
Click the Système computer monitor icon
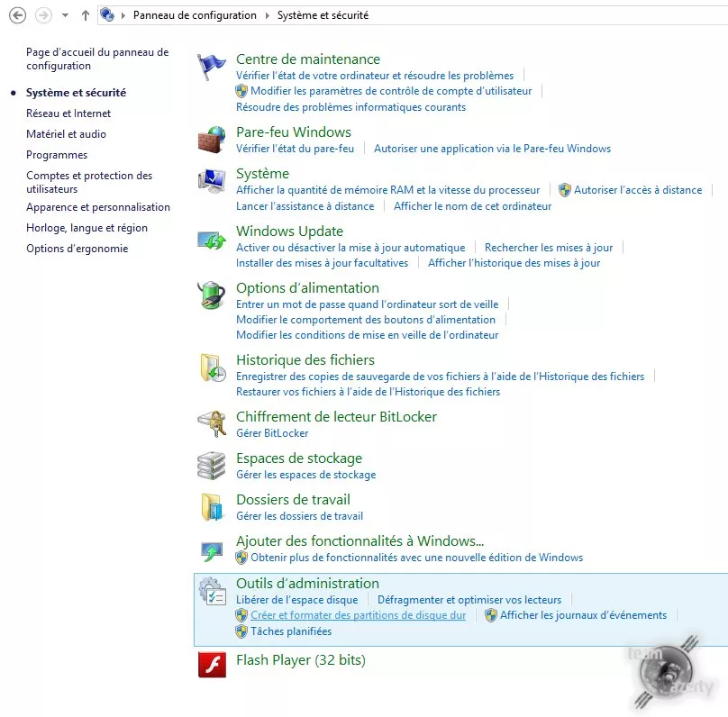212,180
